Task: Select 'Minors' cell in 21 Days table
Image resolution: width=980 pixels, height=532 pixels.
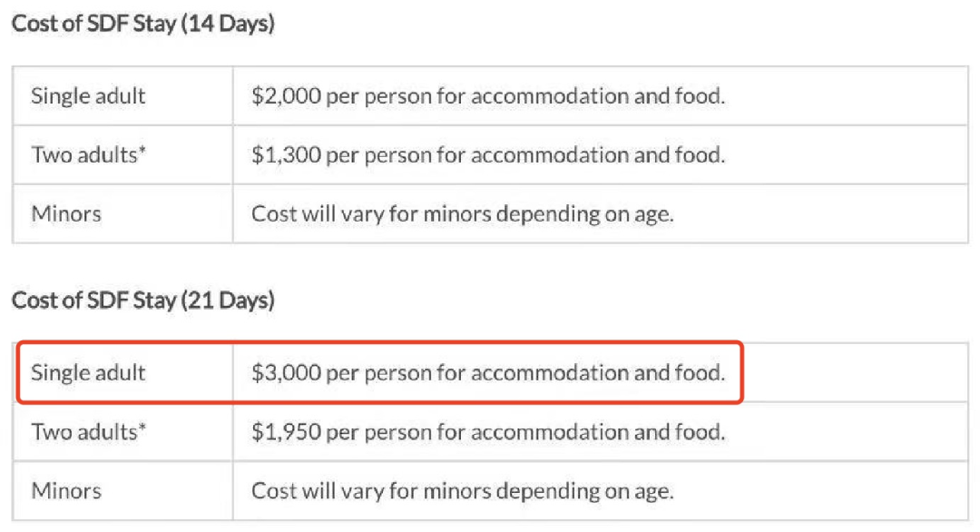Action: click(x=66, y=491)
